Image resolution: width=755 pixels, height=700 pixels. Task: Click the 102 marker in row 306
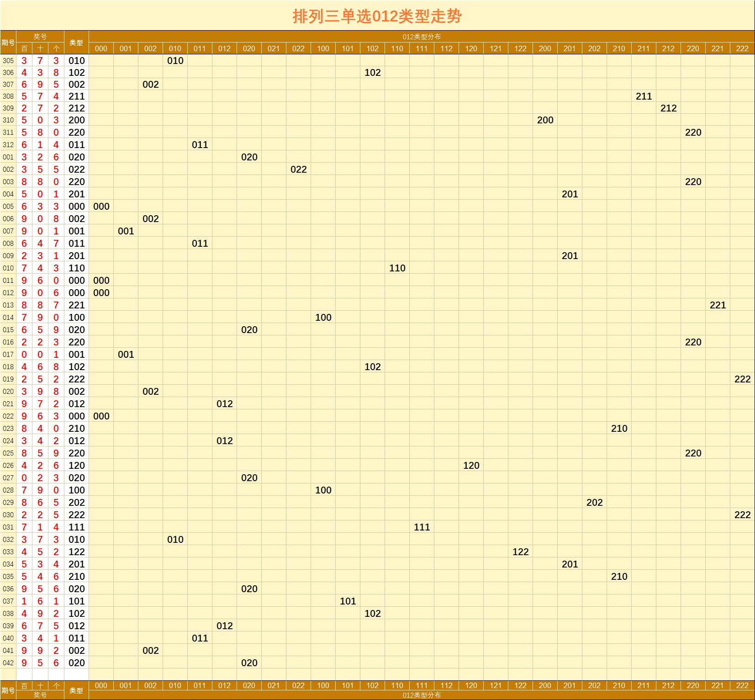pos(373,72)
